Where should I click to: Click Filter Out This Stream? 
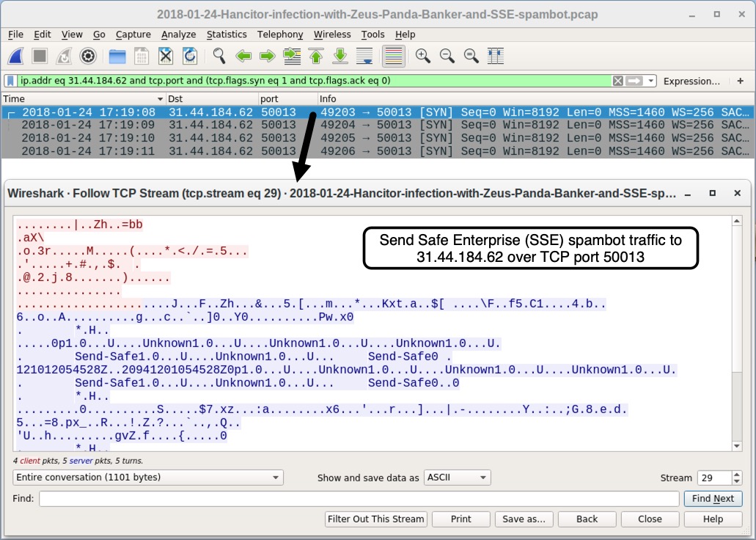376,519
